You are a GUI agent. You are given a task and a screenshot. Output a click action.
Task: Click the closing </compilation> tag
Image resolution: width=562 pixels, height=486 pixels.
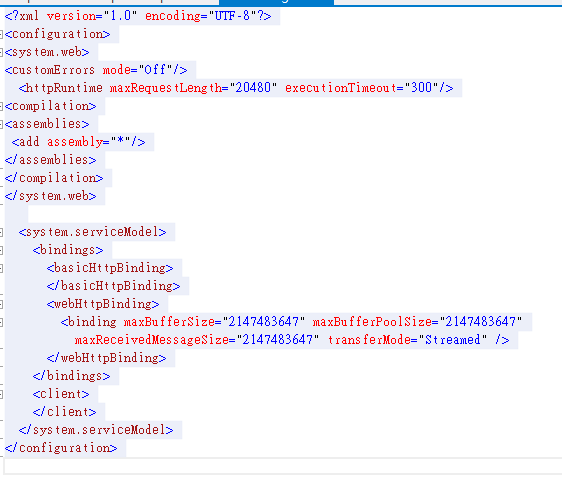[54, 178]
